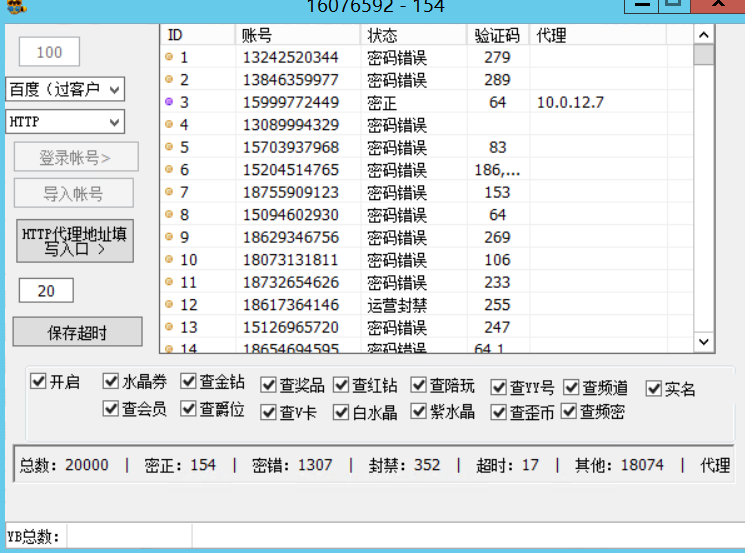
Task: Select account 15703937968
Action: coord(290,147)
